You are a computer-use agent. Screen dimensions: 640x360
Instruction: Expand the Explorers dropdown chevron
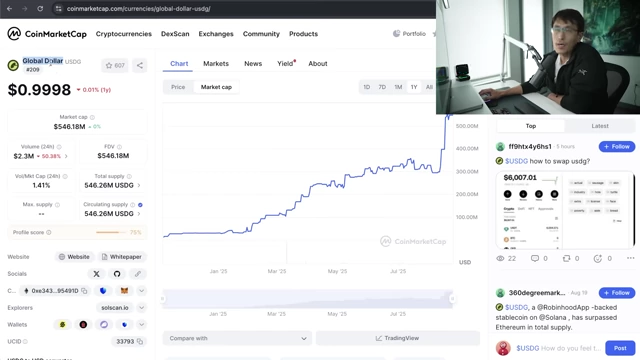point(141,308)
